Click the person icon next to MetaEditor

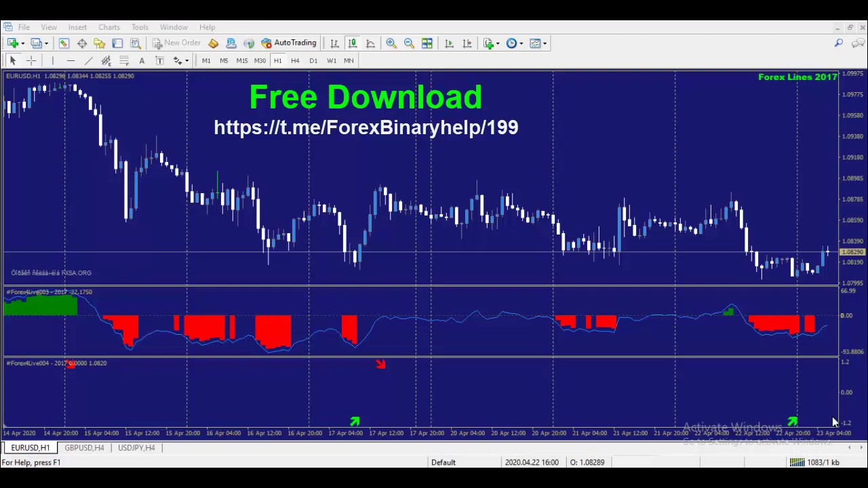click(231, 43)
